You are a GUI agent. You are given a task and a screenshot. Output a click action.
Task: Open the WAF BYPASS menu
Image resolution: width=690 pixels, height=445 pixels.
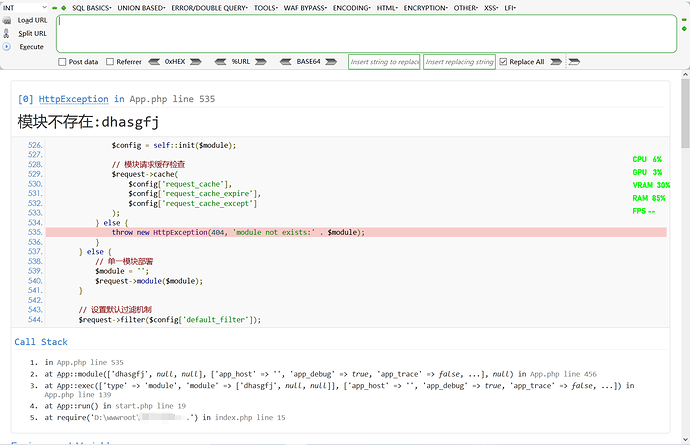305,8
